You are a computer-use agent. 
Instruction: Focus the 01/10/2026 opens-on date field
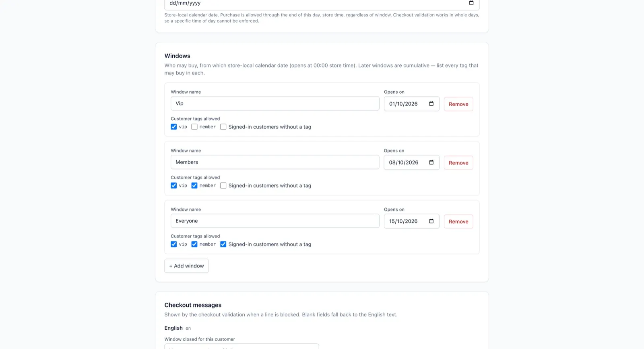411,104
